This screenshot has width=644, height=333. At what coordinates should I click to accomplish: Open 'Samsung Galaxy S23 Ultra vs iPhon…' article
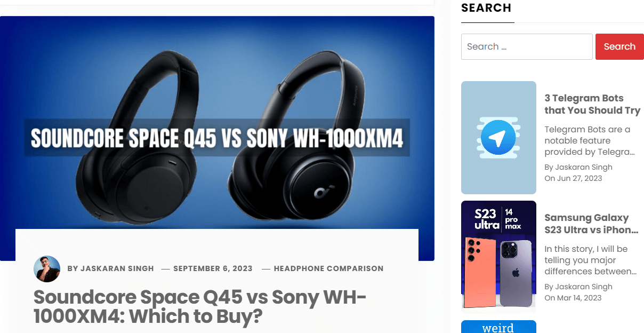point(591,224)
